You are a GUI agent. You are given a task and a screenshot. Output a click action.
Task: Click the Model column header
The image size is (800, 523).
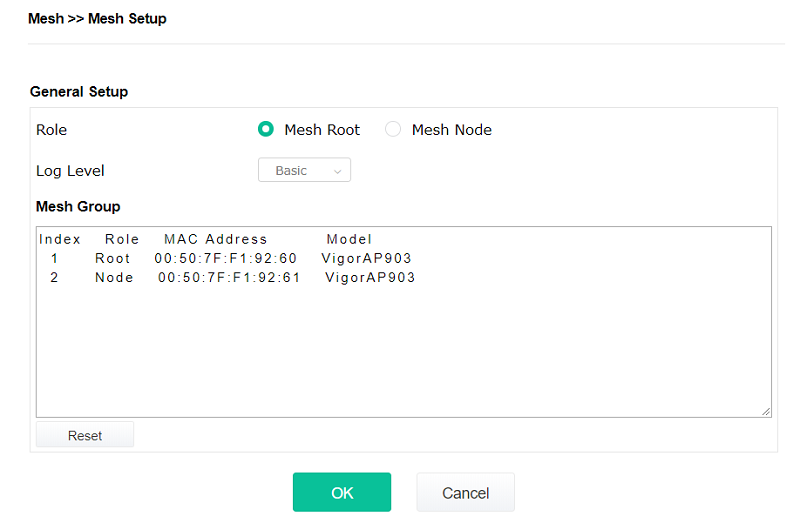click(349, 239)
